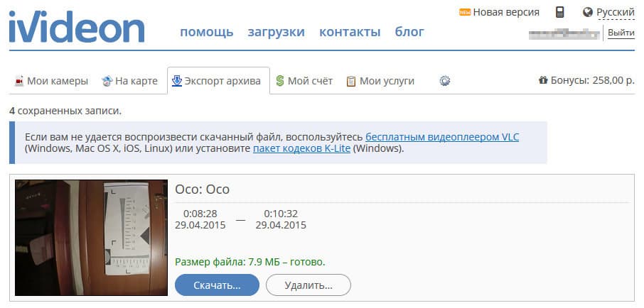Click the globe language icon
Screen dimensions: 644x308
tap(587, 12)
